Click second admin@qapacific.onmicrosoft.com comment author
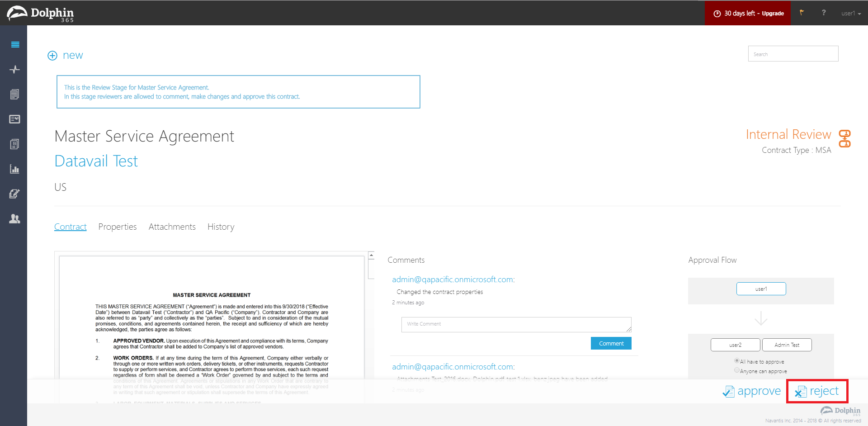The image size is (868, 426). point(453,367)
